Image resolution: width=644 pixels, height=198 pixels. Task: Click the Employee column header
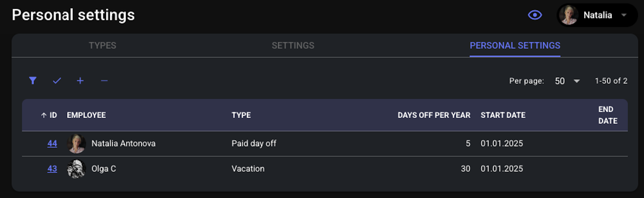click(86, 115)
